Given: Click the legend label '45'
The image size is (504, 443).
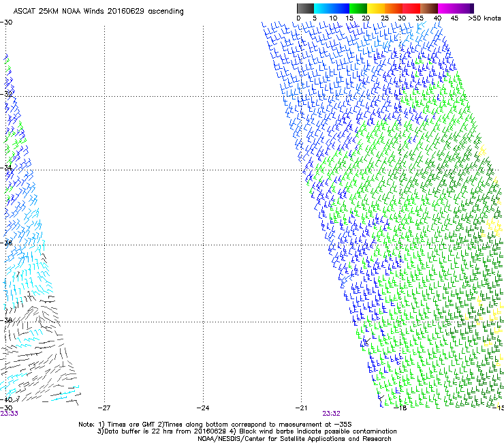Looking at the screenshot, I should 454,18.
